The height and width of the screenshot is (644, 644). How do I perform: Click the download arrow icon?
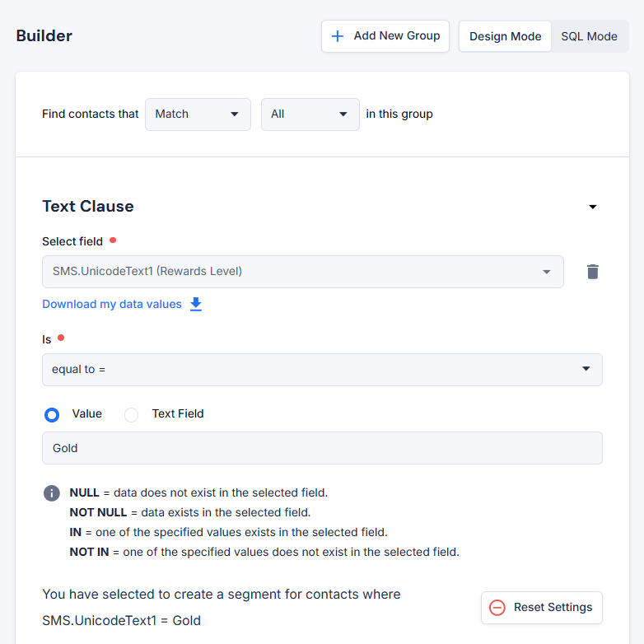click(196, 304)
